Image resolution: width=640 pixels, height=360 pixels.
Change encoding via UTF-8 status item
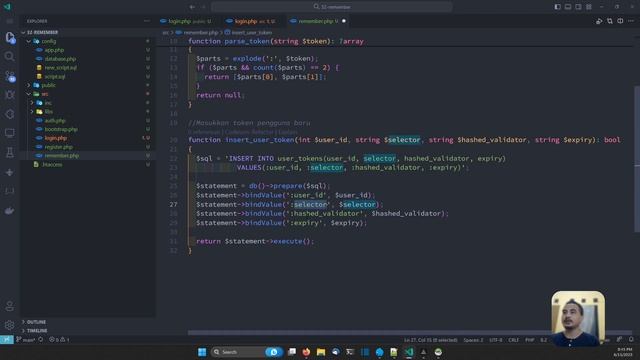[x=496, y=340]
